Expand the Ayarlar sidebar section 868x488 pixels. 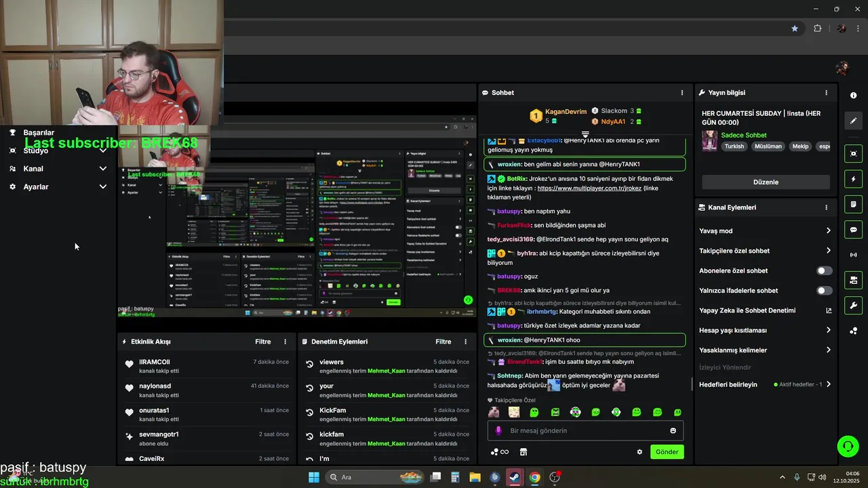pos(103,186)
